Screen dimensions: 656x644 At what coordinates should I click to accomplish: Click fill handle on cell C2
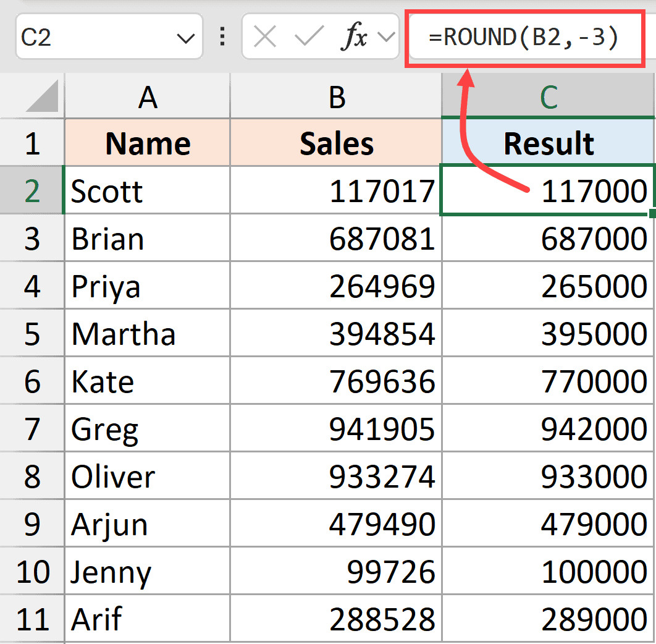pos(652,214)
